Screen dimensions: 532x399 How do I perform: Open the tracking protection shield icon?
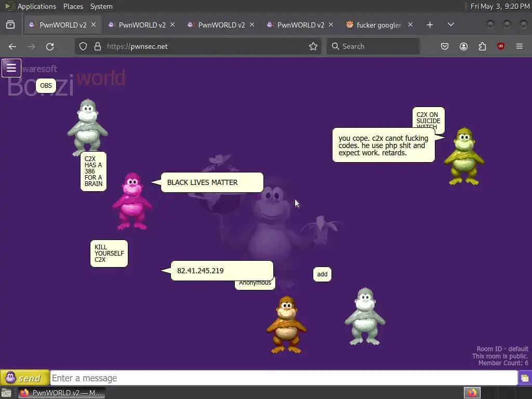(83, 46)
